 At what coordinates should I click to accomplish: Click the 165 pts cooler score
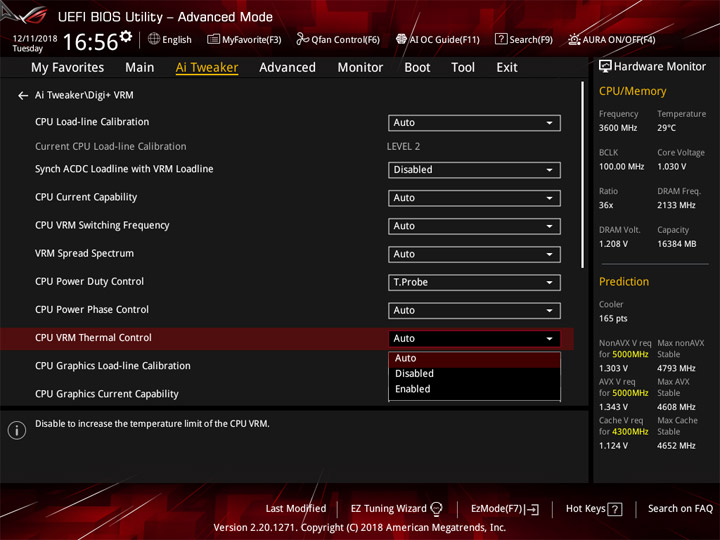tap(613, 319)
